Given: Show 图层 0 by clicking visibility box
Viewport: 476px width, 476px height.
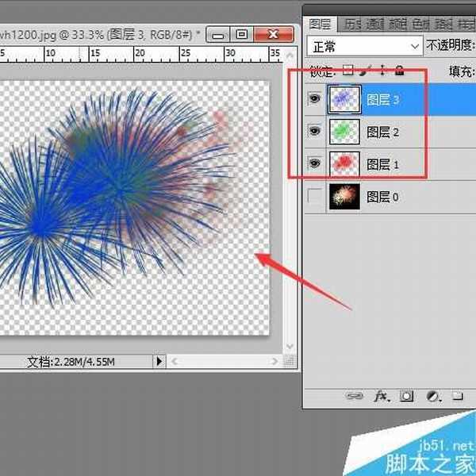Looking at the screenshot, I should tap(316, 196).
